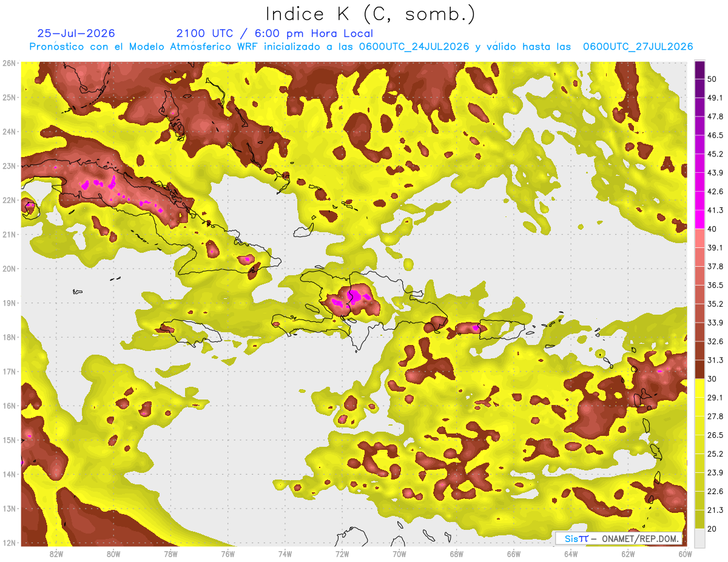Click the color bar value 32.6
This screenshot has width=728, height=562.
[x=715, y=341]
